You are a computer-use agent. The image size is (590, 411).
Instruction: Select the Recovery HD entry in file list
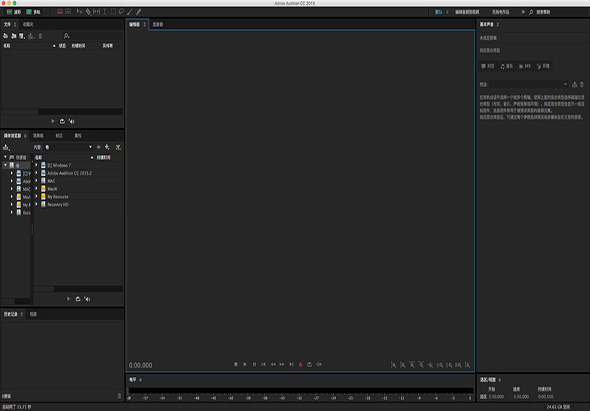tap(58, 205)
